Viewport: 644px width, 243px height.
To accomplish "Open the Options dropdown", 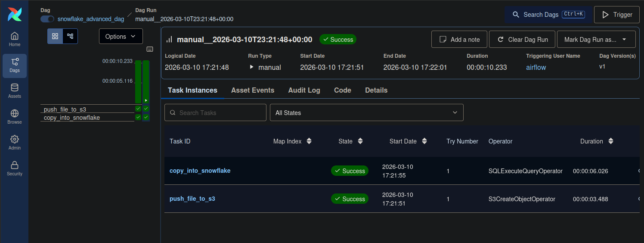I will [121, 37].
